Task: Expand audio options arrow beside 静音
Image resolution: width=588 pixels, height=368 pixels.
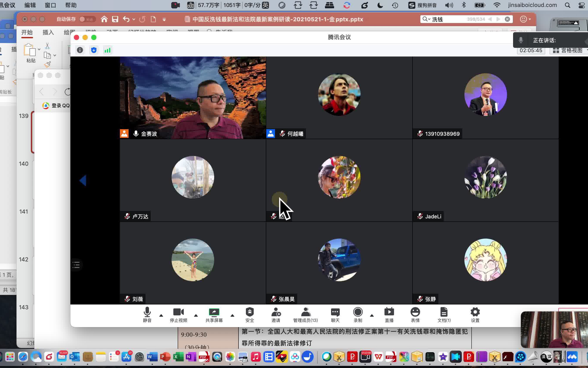Action: (161, 315)
